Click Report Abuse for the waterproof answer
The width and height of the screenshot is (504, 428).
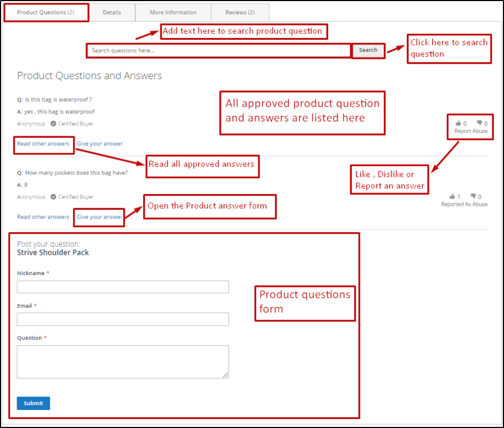470,131
